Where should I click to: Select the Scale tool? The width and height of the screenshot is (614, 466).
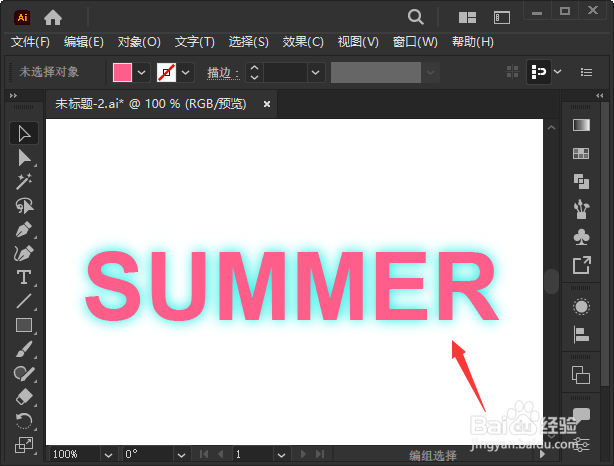pyautogui.click(x=24, y=445)
